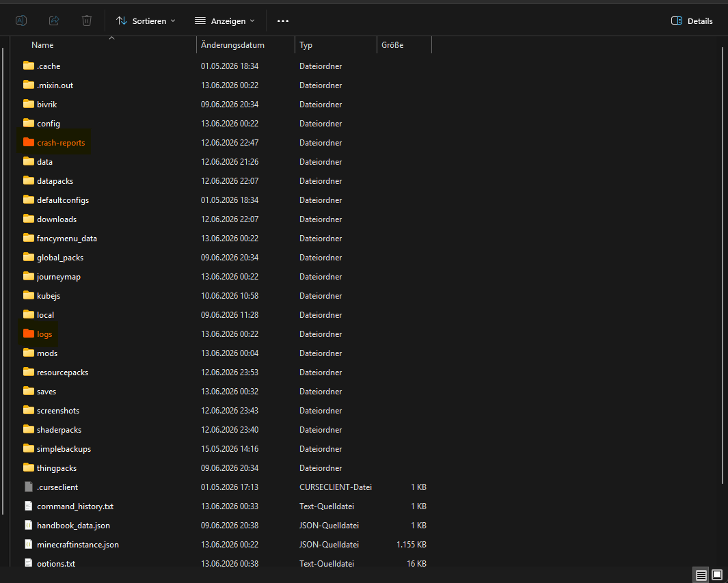Click the Rename icon in toolbar
This screenshot has width=728, height=583.
tap(21, 21)
